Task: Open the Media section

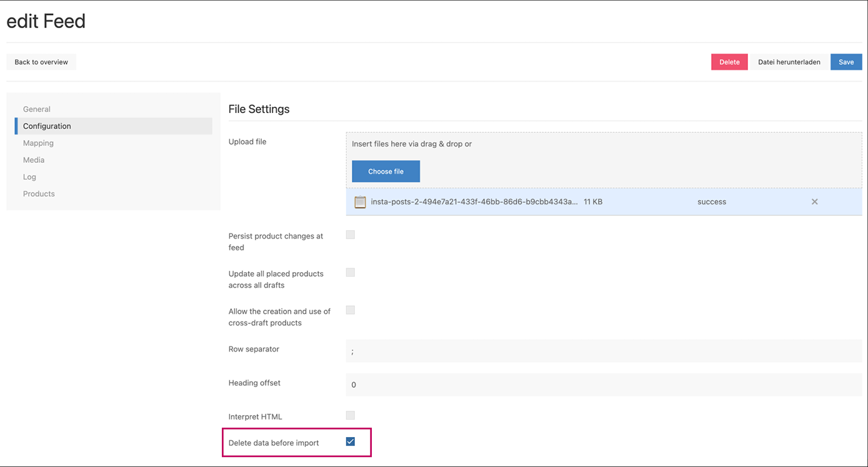Action: pos(34,160)
